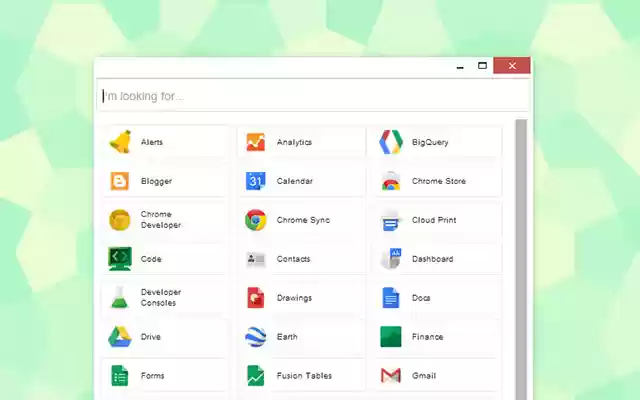Open the Calendar 31 icon
Image resolution: width=640 pixels, height=400 pixels.
(256, 181)
